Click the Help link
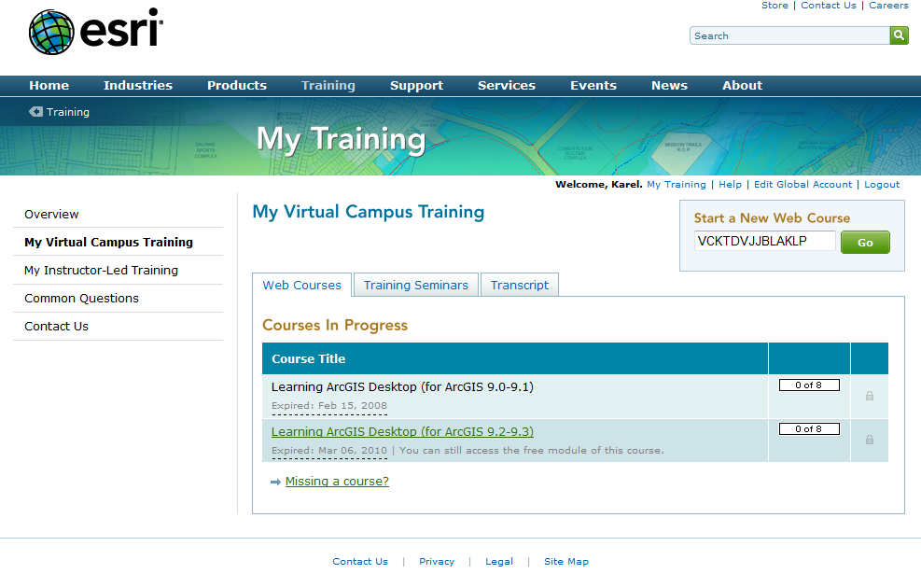Viewport: 921px width, 588px height. (x=730, y=185)
